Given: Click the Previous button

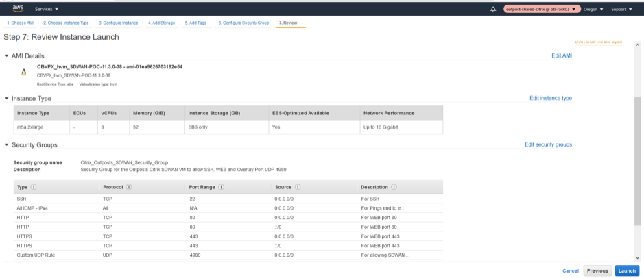Looking at the screenshot, I should coord(597,270).
